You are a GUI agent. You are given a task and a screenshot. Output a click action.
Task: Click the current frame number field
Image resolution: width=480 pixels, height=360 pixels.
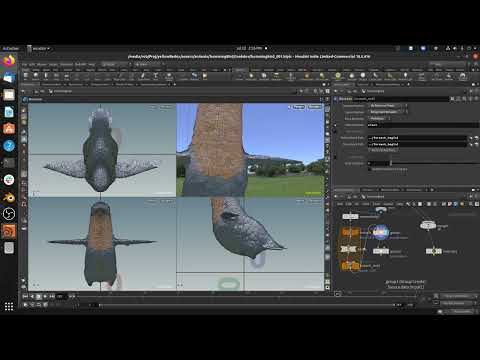60,296
